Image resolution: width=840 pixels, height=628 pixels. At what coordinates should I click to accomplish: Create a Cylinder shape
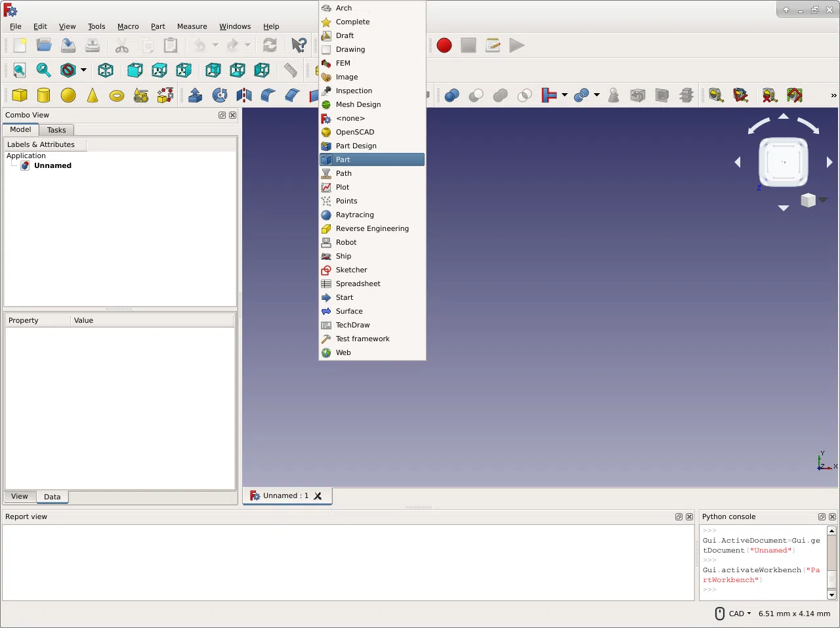coord(43,95)
